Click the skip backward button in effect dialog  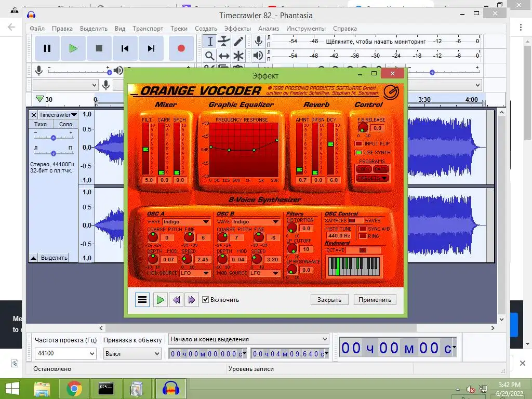[177, 300]
